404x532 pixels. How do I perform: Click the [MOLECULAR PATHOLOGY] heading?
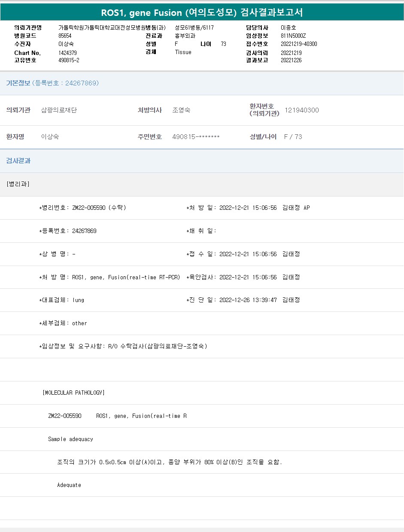(73, 393)
